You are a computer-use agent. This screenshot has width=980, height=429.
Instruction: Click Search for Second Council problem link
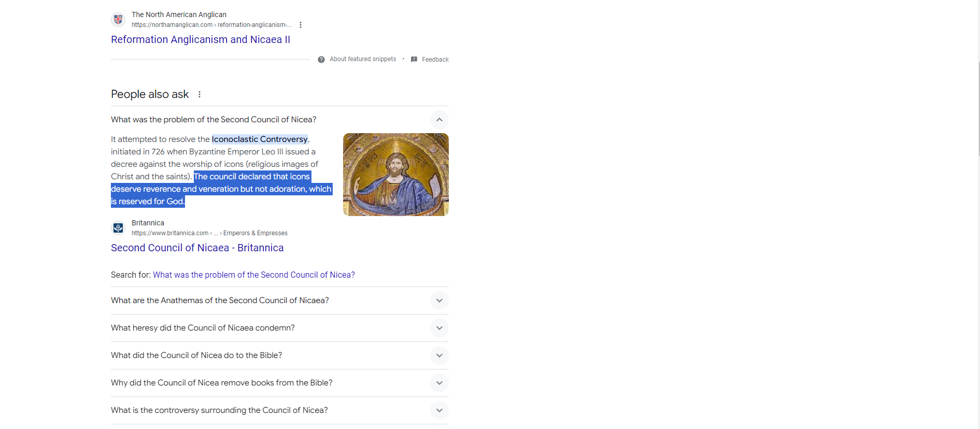253,275
